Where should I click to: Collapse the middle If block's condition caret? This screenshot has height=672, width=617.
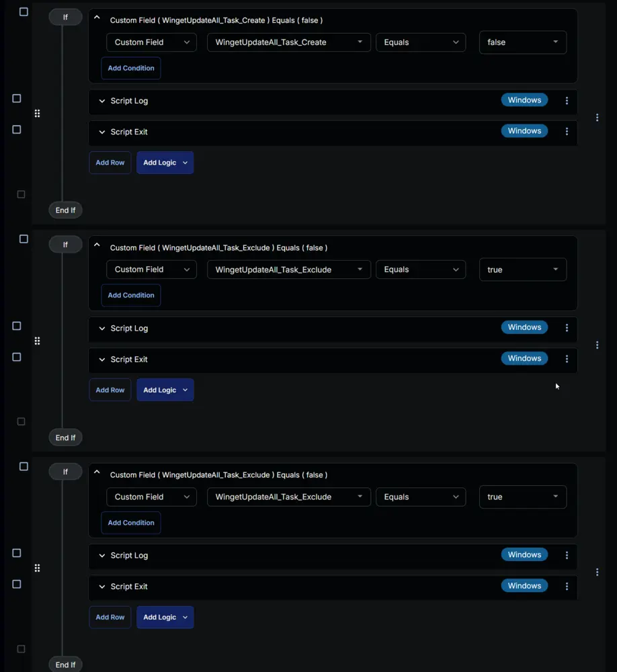97,245
